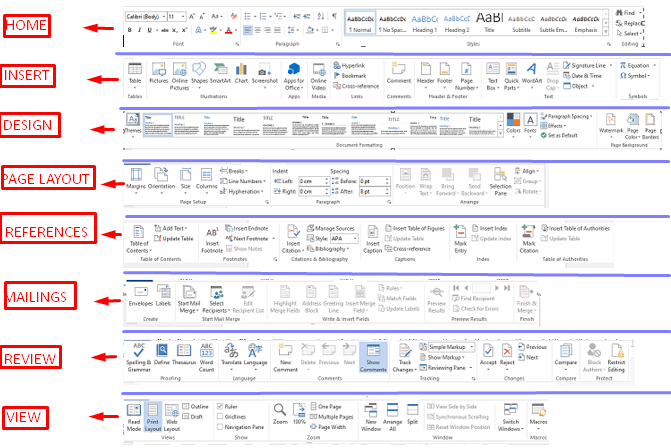Add a Header to the document
The width and height of the screenshot is (671, 448).
click(x=425, y=74)
